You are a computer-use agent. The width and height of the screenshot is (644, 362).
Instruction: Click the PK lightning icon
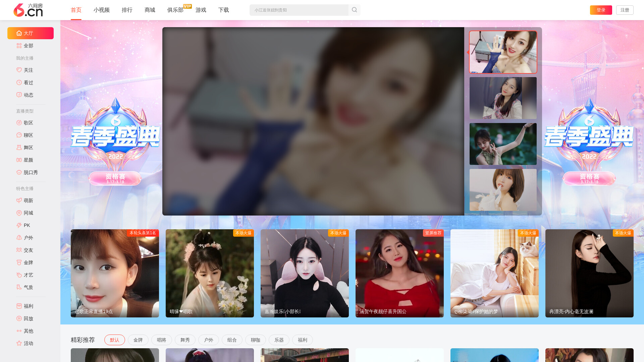click(x=19, y=225)
